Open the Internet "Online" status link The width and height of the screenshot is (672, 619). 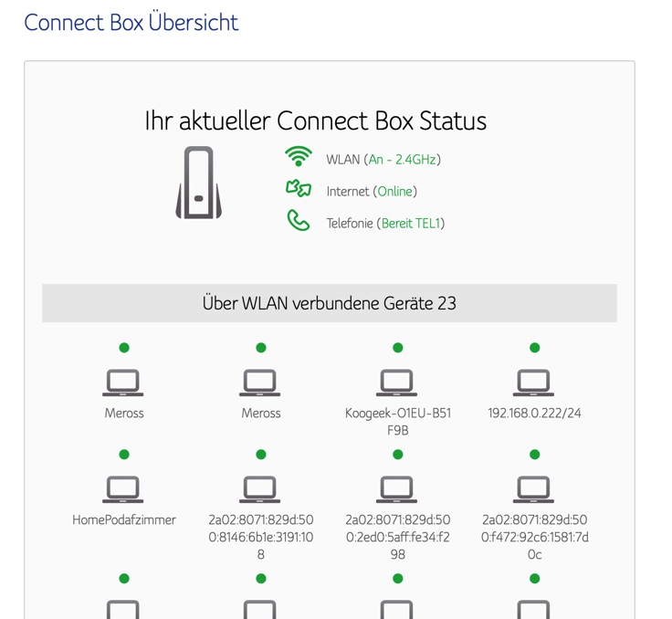click(395, 192)
